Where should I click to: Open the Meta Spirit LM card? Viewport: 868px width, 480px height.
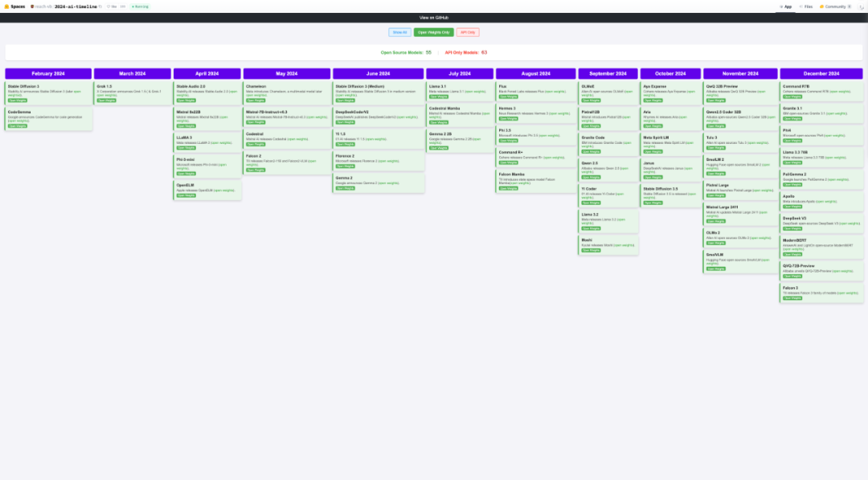pos(670,145)
